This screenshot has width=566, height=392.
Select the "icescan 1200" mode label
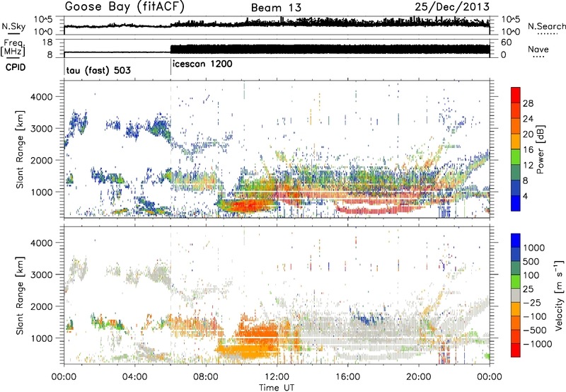pyautogui.click(x=202, y=64)
